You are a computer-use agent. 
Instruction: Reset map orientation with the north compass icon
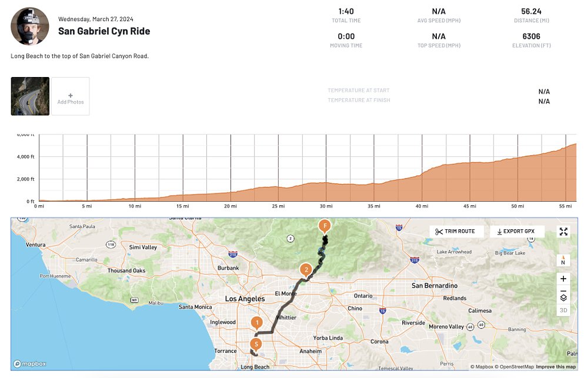coord(563,259)
